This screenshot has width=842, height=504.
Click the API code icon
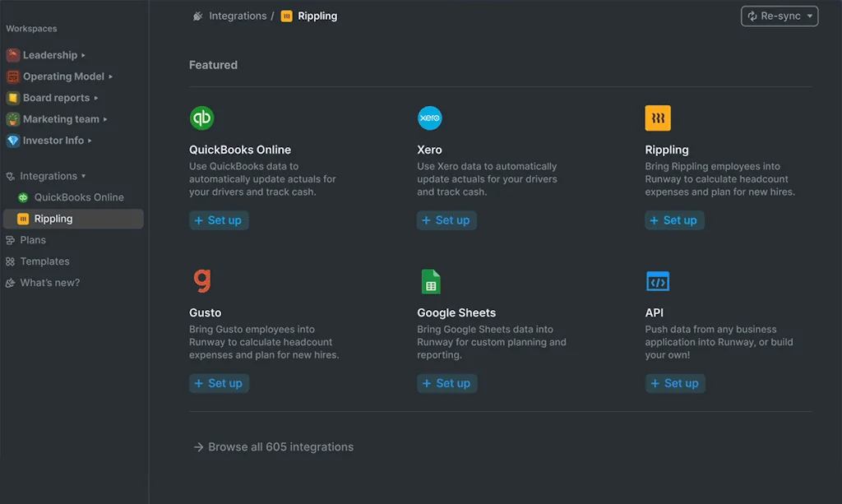pyautogui.click(x=658, y=281)
